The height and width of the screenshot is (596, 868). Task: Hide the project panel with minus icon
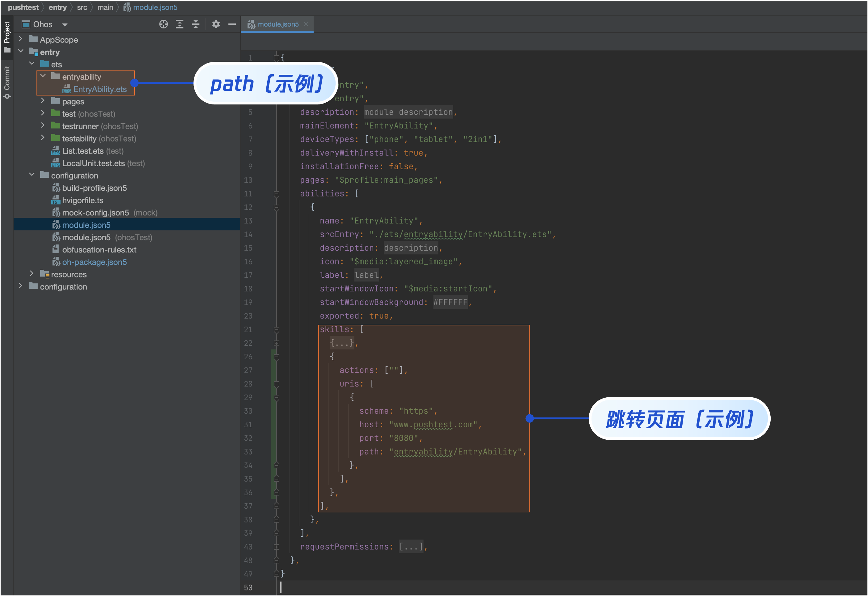tap(232, 24)
